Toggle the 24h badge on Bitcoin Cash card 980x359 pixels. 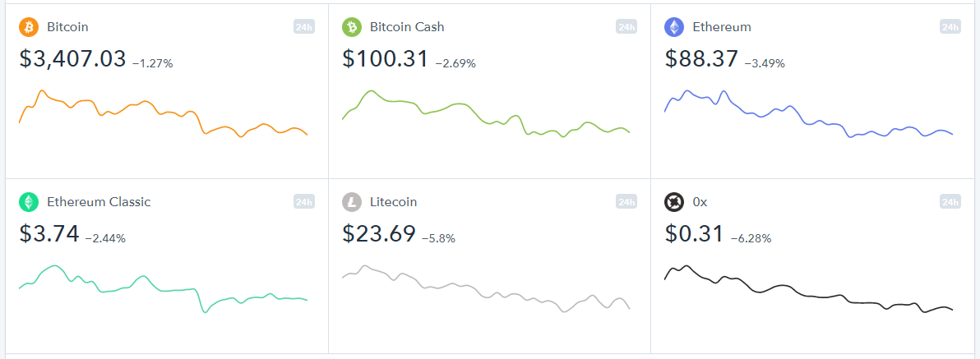coord(626,27)
